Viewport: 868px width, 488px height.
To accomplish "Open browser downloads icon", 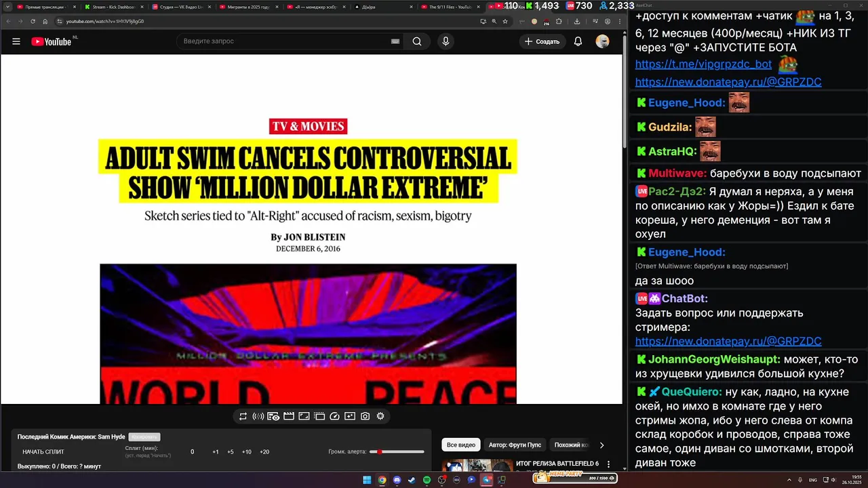I will point(576,21).
